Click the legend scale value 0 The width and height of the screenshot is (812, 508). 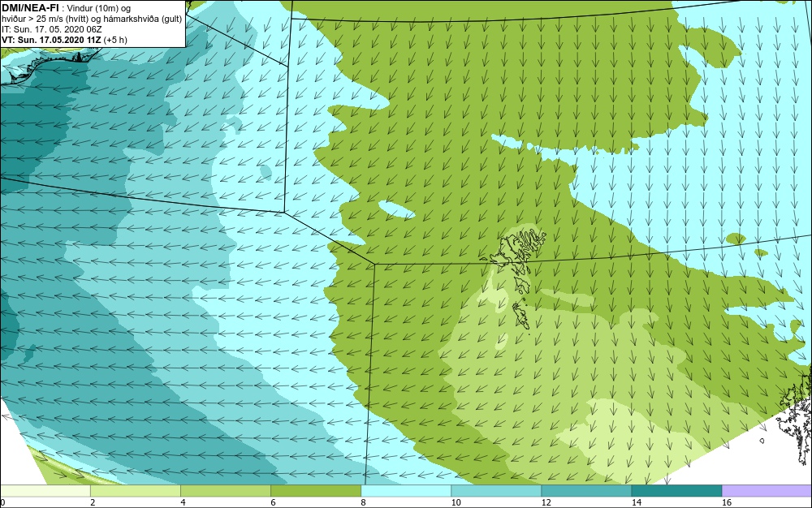point(2,502)
